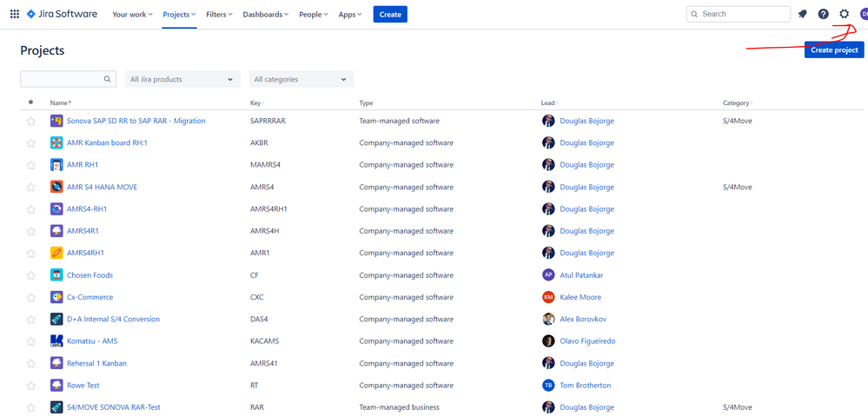
Task: Star the AMR Kanban board RH:1 project
Action: [x=31, y=142]
